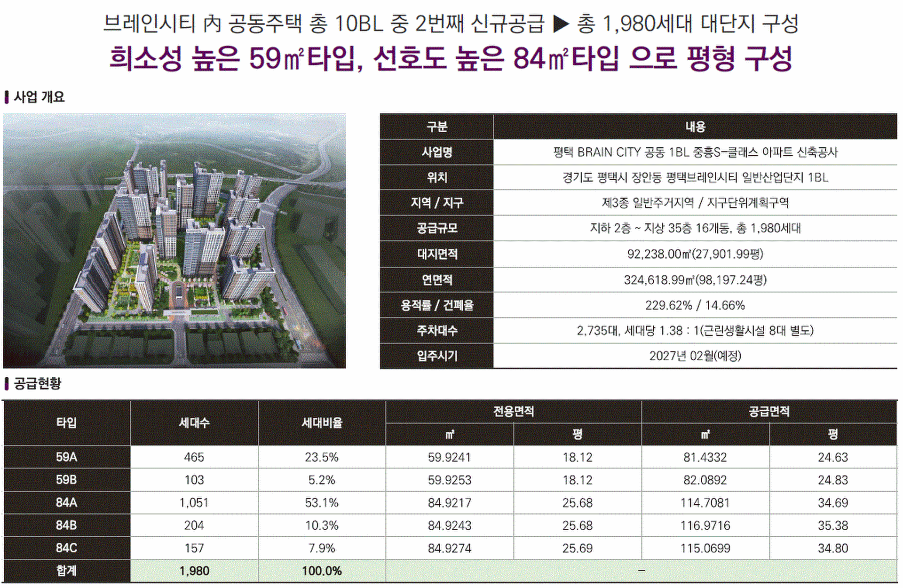Click the '공급면적' column group header
Image resolution: width=903 pixels, height=588 pixels.
tap(769, 412)
